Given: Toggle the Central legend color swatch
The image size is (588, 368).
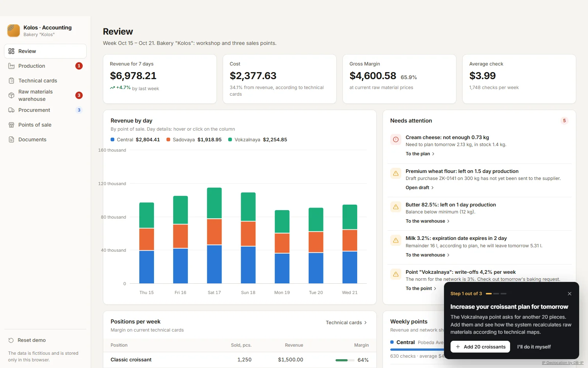Looking at the screenshot, I should tap(112, 139).
